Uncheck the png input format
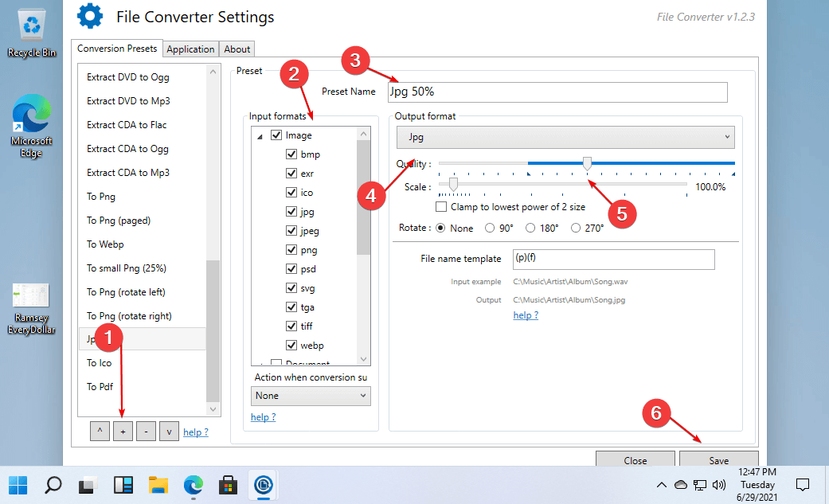The image size is (829, 504). click(291, 250)
